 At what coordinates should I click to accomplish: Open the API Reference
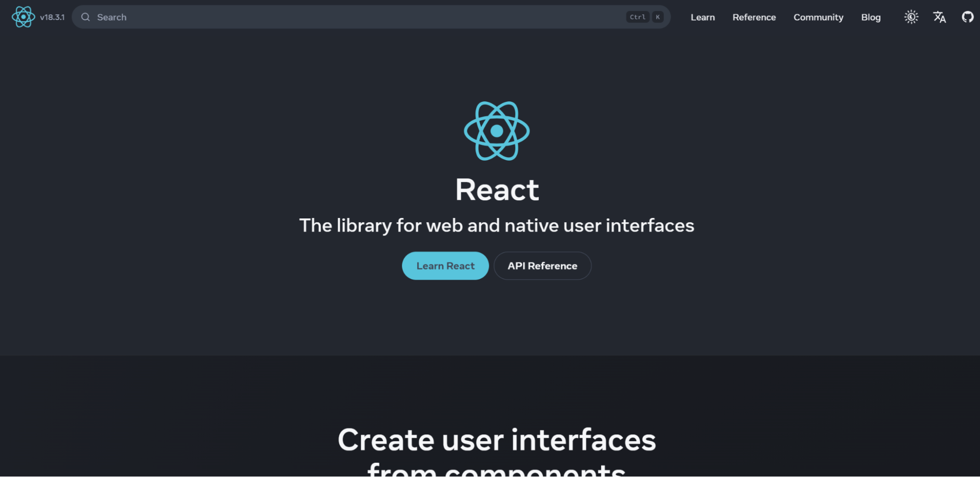click(542, 265)
